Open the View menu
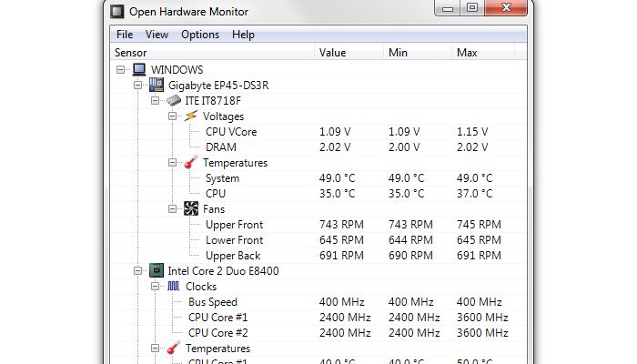This screenshot has width=637, height=364. point(157,35)
